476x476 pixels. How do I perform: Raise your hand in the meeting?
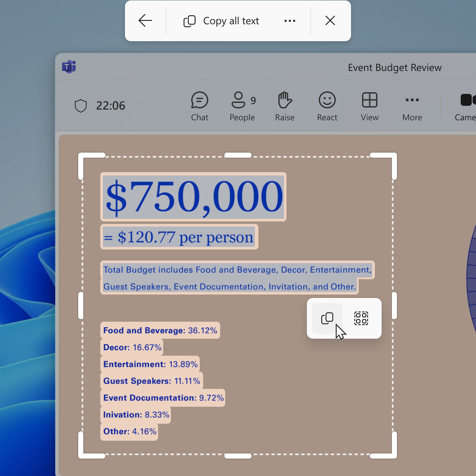[x=285, y=106]
